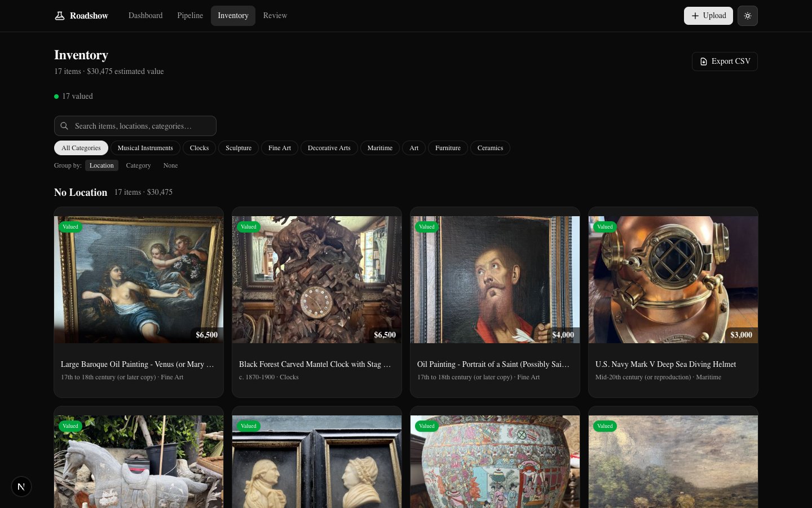Filter by Fine Art category
This screenshot has height=508, width=812.
click(x=280, y=148)
